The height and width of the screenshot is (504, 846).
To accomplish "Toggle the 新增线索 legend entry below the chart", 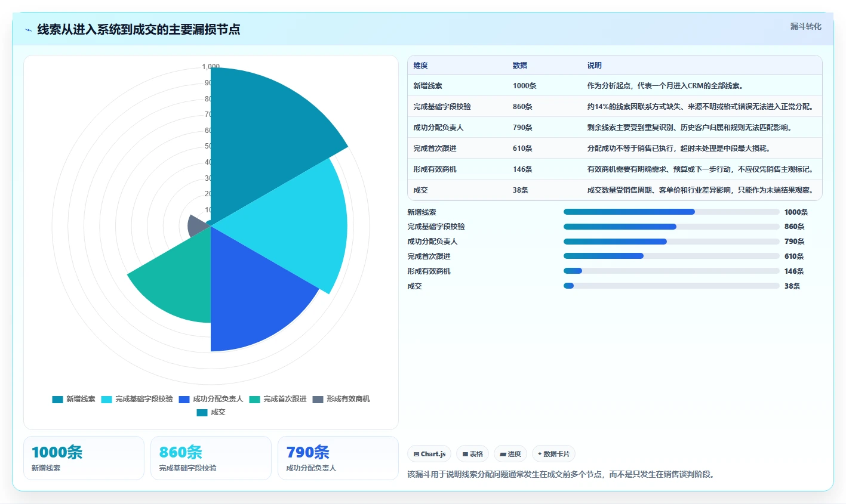I will coord(74,399).
